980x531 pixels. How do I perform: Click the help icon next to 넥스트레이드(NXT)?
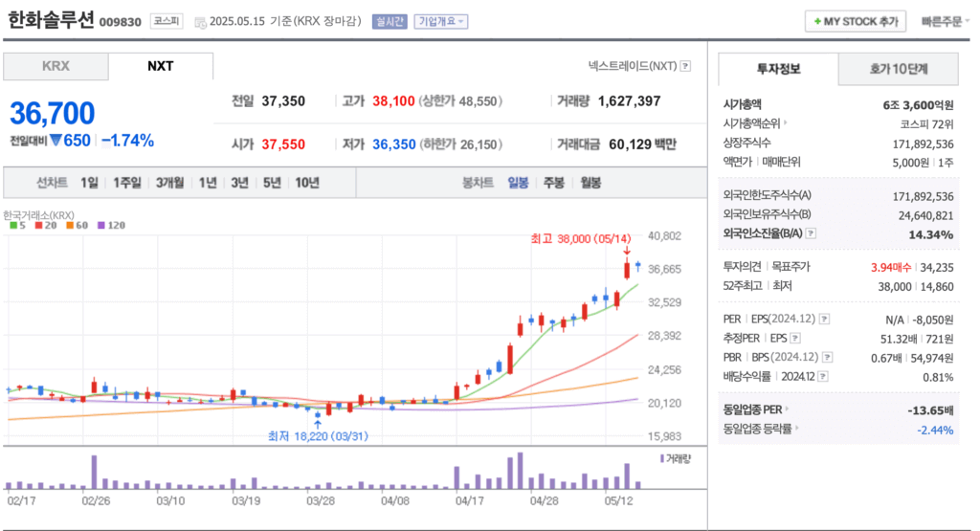pyautogui.click(x=685, y=66)
